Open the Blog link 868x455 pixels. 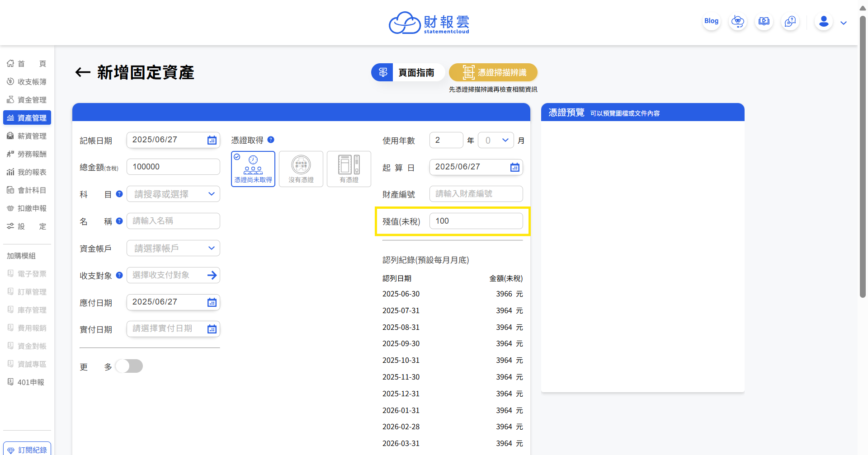click(711, 21)
